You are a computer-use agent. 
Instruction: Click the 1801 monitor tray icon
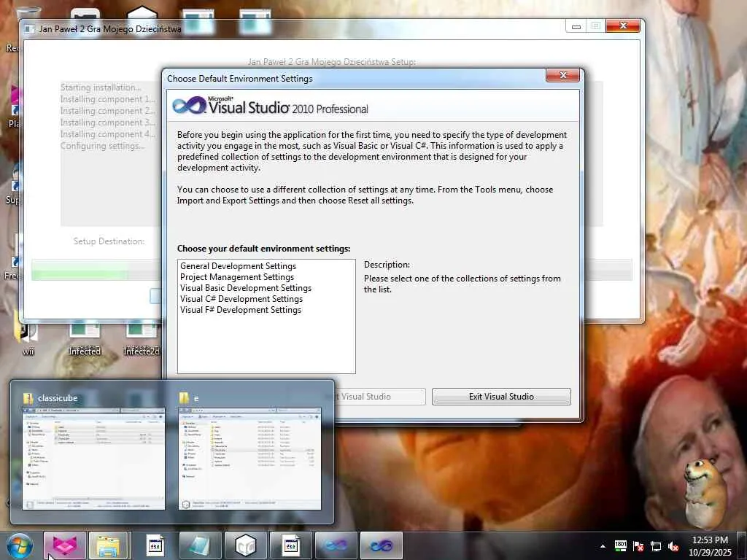click(620, 545)
